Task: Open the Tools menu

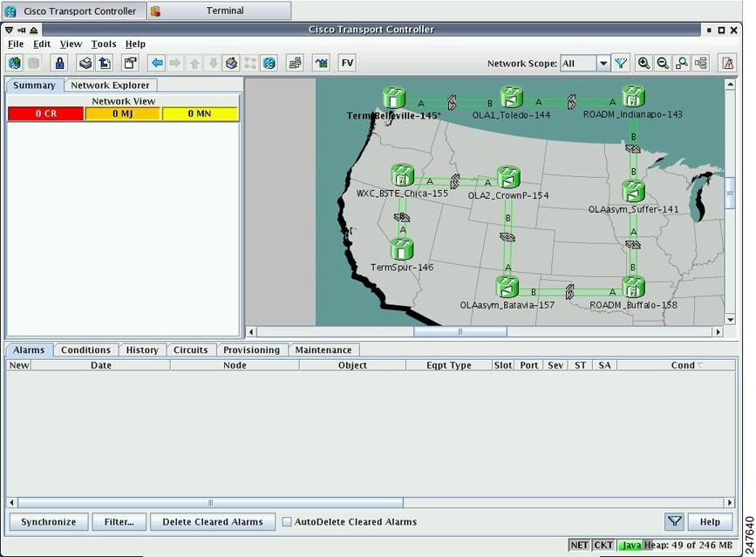Action: click(104, 44)
